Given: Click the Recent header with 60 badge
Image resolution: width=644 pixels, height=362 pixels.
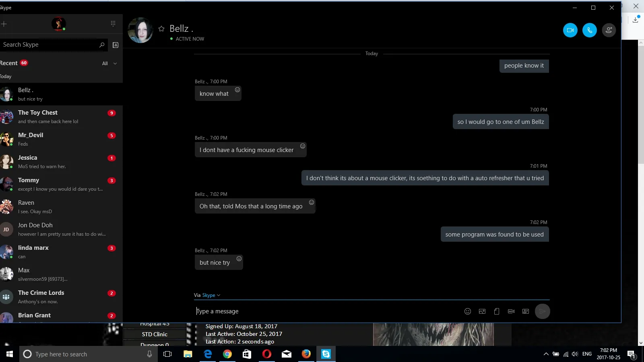Looking at the screenshot, I should click(x=14, y=63).
